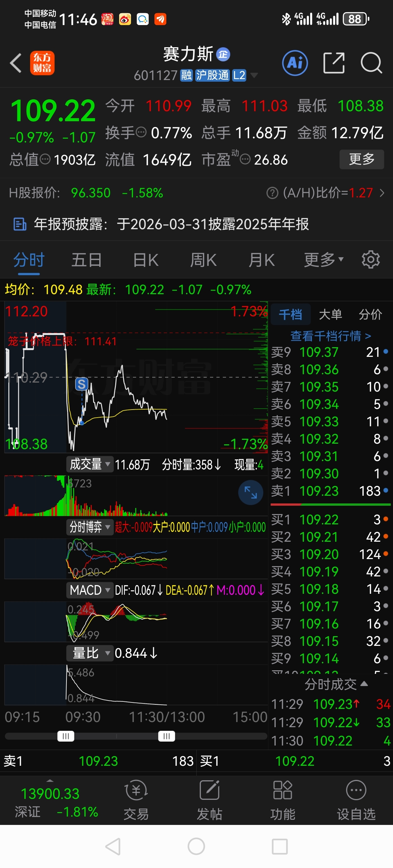Tap question mark icon near A/H比价
Viewport: 393px width, 868px height.
[272, 193]
